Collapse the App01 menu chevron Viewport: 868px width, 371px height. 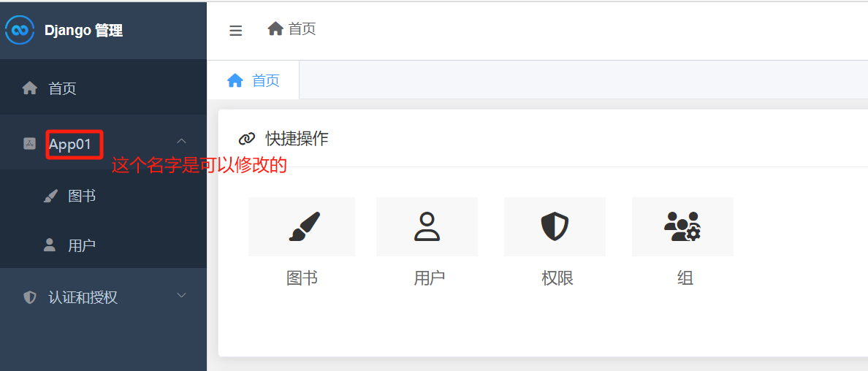(x=181, y=141)
